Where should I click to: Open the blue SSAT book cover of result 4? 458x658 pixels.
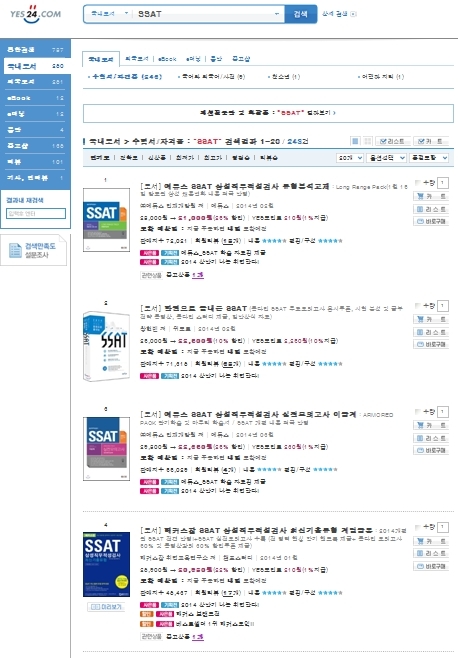(x=107, y=564)
